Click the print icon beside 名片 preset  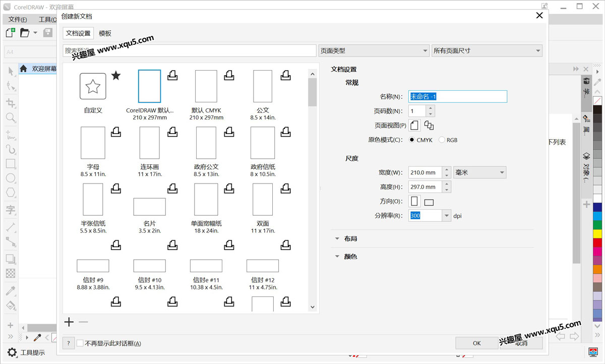[x=172, y=188]
